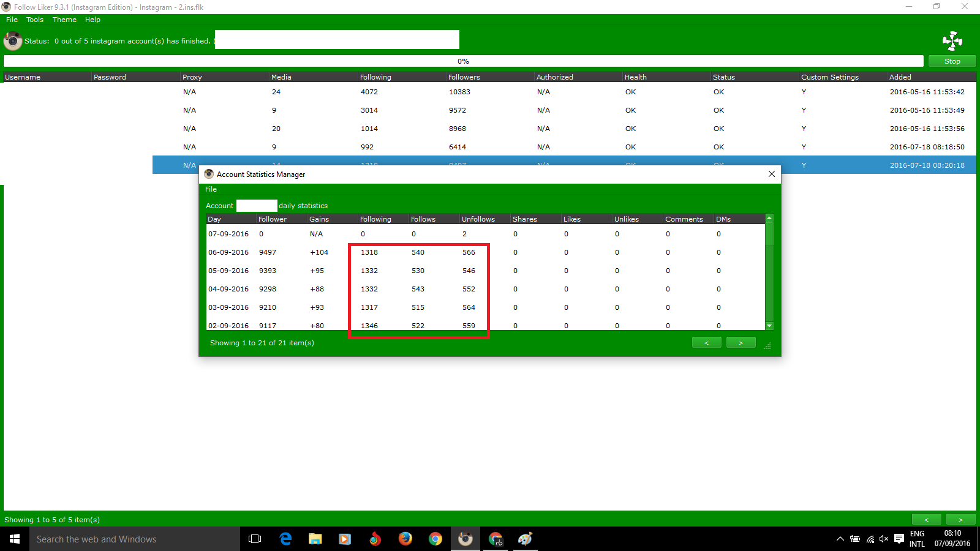Click the +104 gains cell
Viewport: 980px width, 551px height.
coord(319,252)
